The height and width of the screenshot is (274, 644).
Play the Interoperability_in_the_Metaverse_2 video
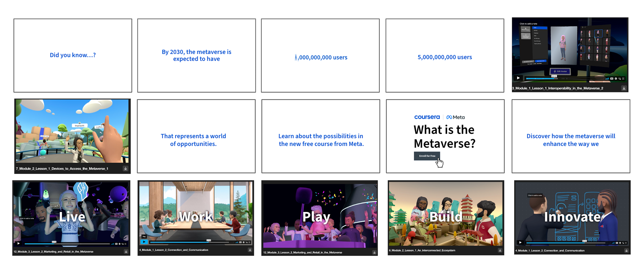[518, 78]
